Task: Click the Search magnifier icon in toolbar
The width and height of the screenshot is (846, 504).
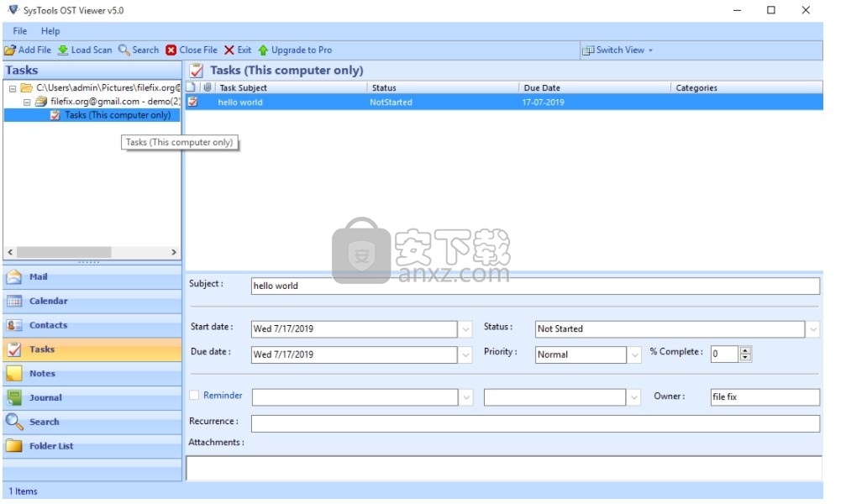Action: point(124,50)
